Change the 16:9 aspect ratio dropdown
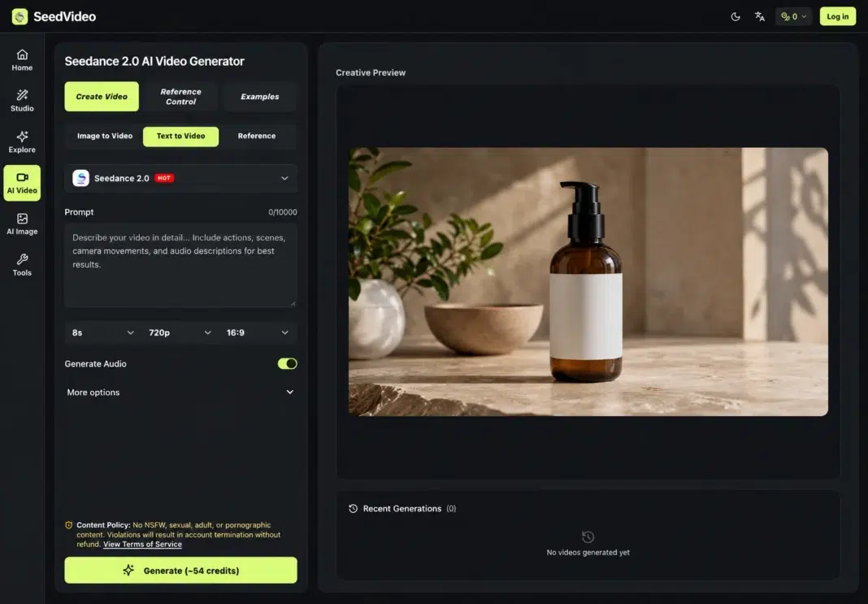Screen dimensions: 868x604 tap(258, 332)
